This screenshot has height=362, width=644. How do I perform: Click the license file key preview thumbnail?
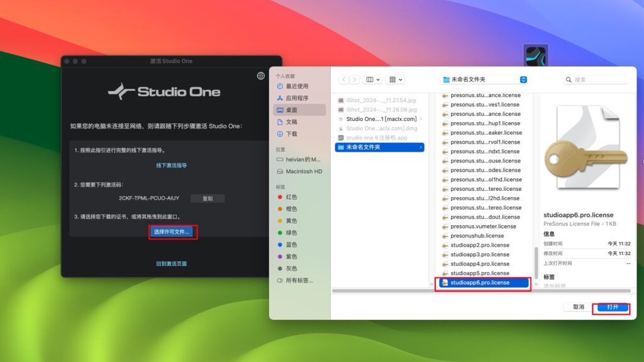coord(586,148)
